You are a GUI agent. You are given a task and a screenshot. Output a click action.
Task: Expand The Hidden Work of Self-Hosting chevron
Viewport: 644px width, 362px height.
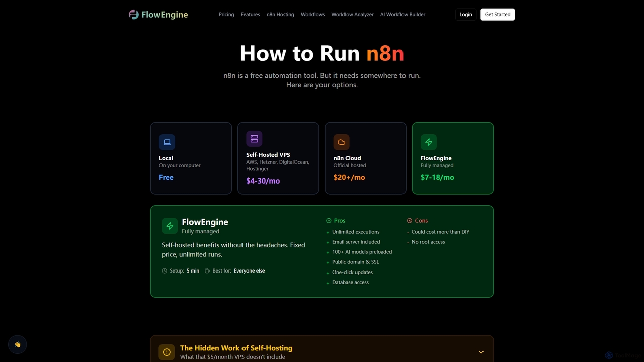[x=481, y=352]
